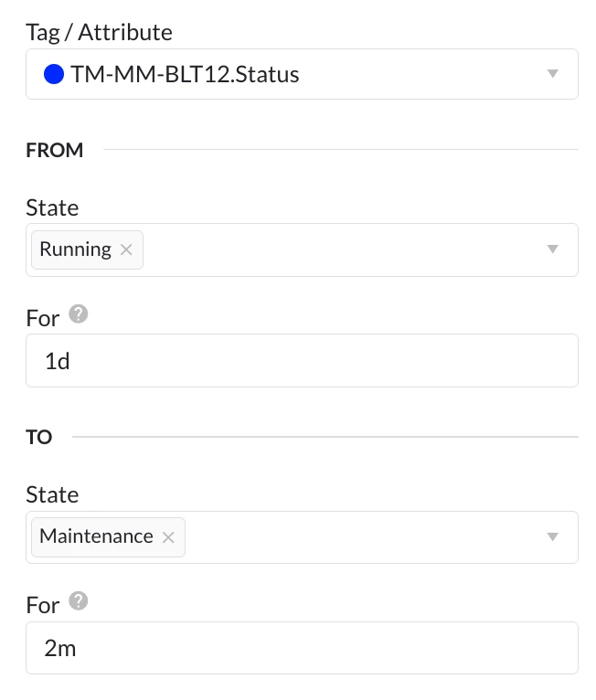Expand the TO State dropdown arrow
596x700 pixels.
tap(552, 537)
